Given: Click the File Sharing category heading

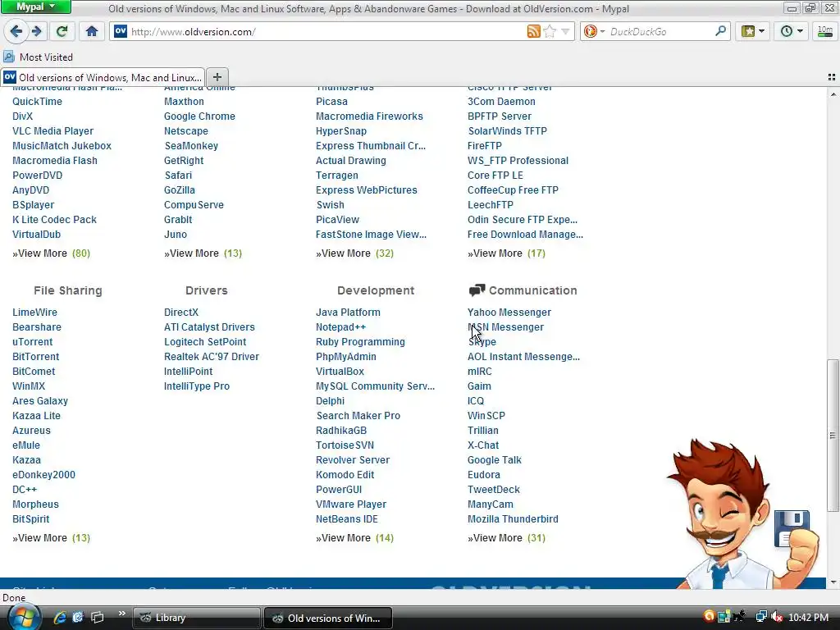Looking at the screenshot, I should (x=67, y=290).
